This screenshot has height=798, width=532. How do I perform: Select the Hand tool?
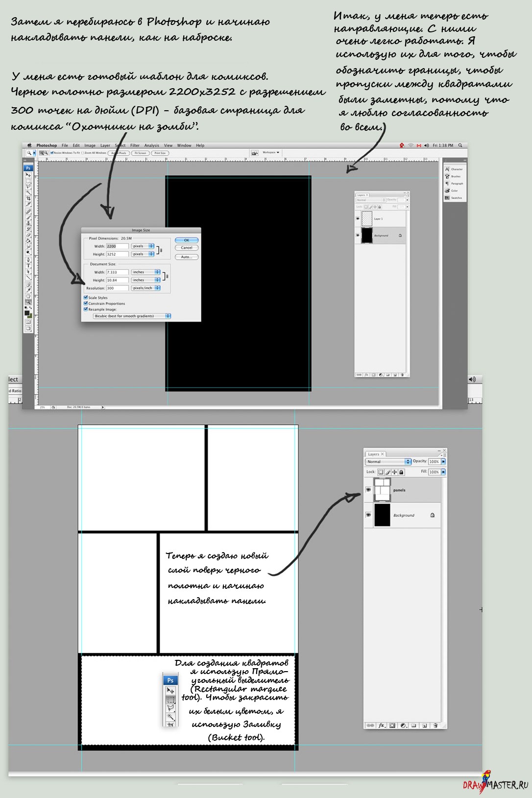click(x=28, y=296)
